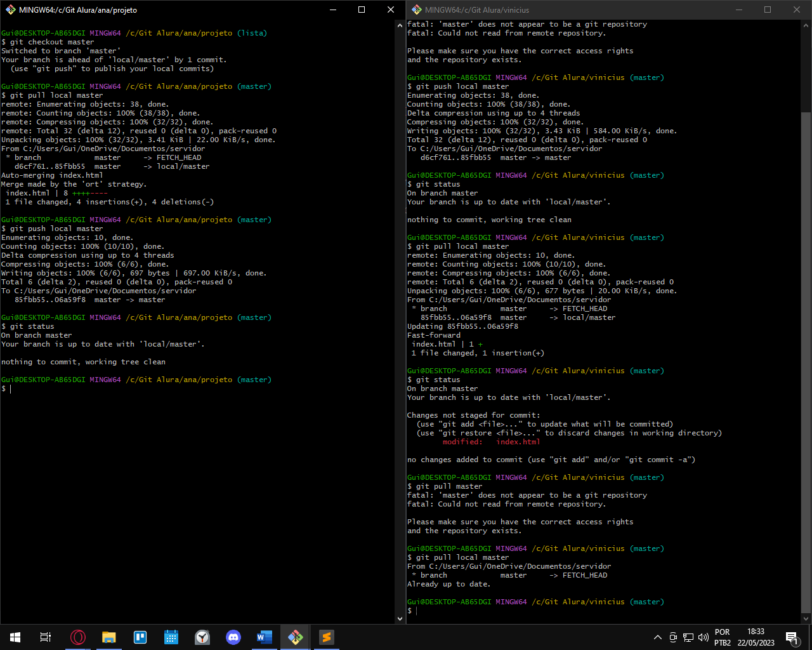
Task: Click the scroll-down arrow in the ana/projeto window
Action: point(400,618)
